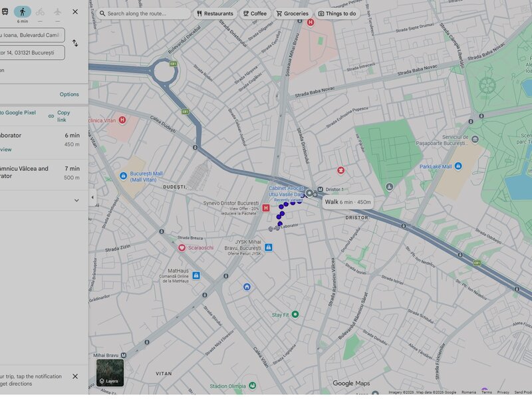Click the Synevo Dristor hospital marker
The width and height of the screenshot is (532, 399).
[266, 208]
